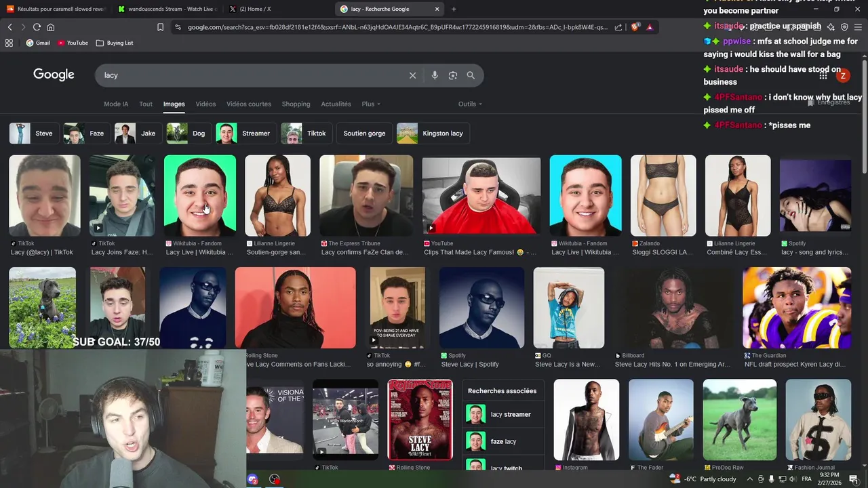Open the Rolling Stone Steve Lacy cover image
Screen dimensions: 868x488
click(420, 420)
